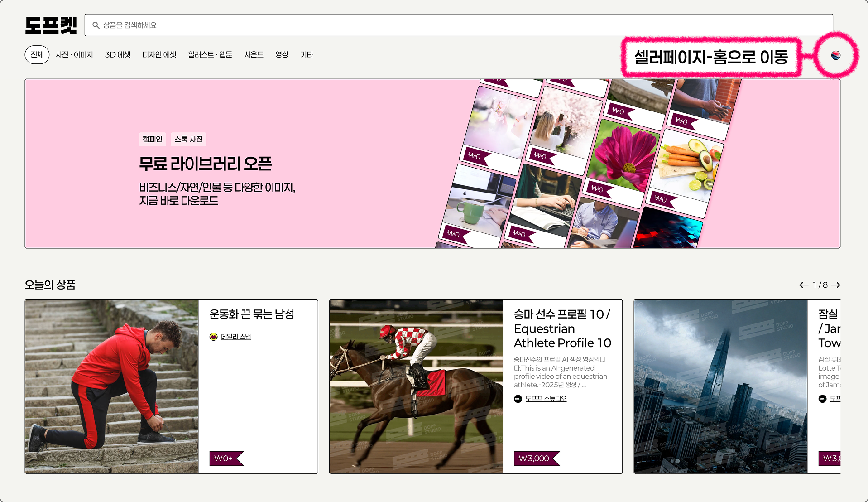
Task: Switch to 3D 에셋 category
Action: [118, 55]
